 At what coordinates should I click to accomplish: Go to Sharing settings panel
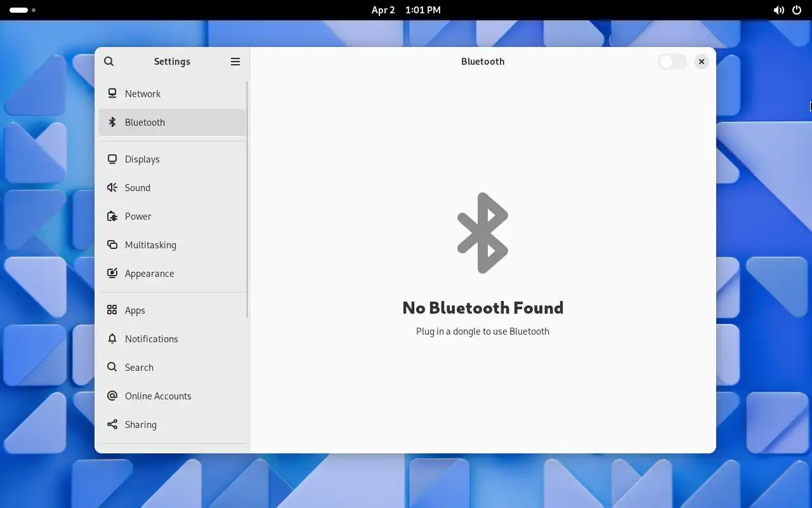172,424
